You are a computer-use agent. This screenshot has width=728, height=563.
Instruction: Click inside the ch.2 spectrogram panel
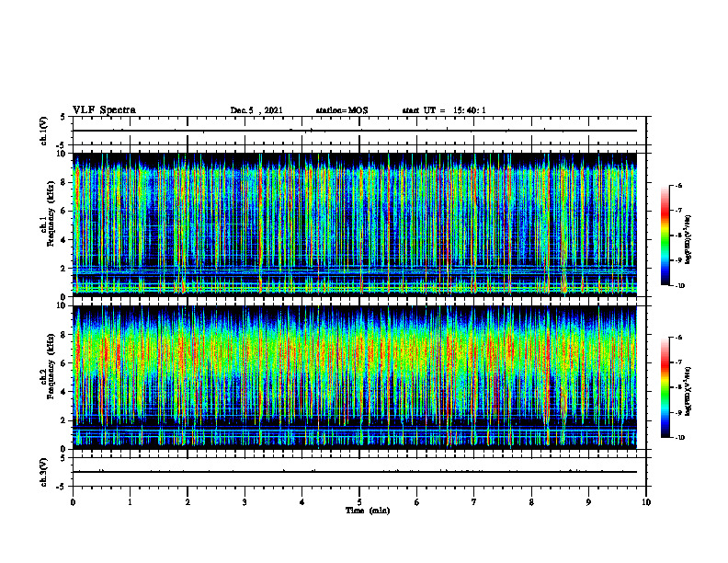(355, 377)
